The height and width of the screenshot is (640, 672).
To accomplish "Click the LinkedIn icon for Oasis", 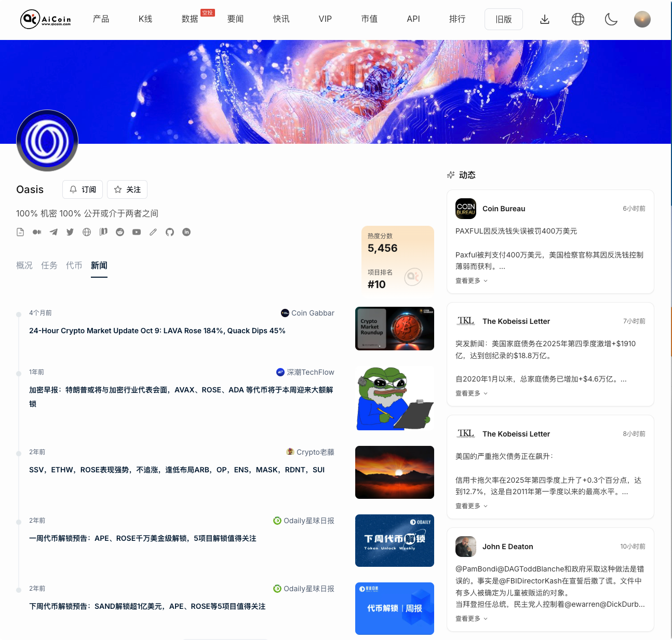I will pyautogui.click(x=186, y=232).
